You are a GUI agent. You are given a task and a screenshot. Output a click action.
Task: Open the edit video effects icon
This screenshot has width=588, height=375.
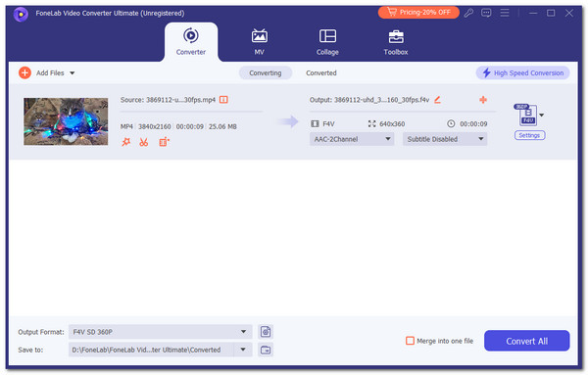pyautogui.click(x=164, y=142)
